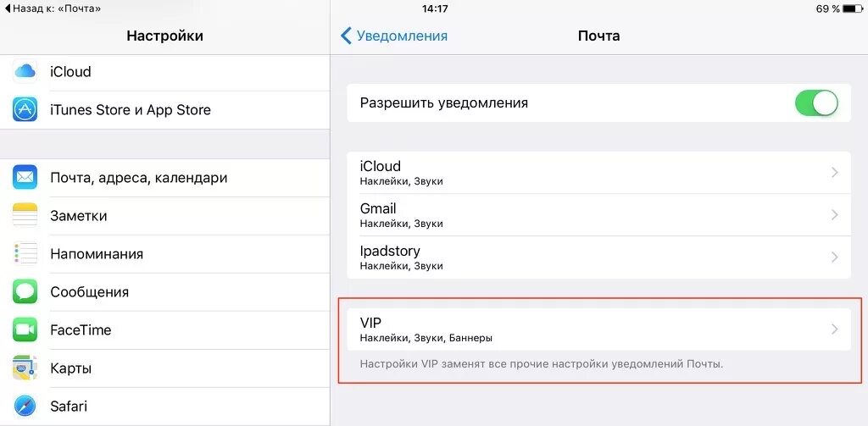Tap the Reminders list icon
This screenshot has height=426, width=868.
click(x=25, y=254)
